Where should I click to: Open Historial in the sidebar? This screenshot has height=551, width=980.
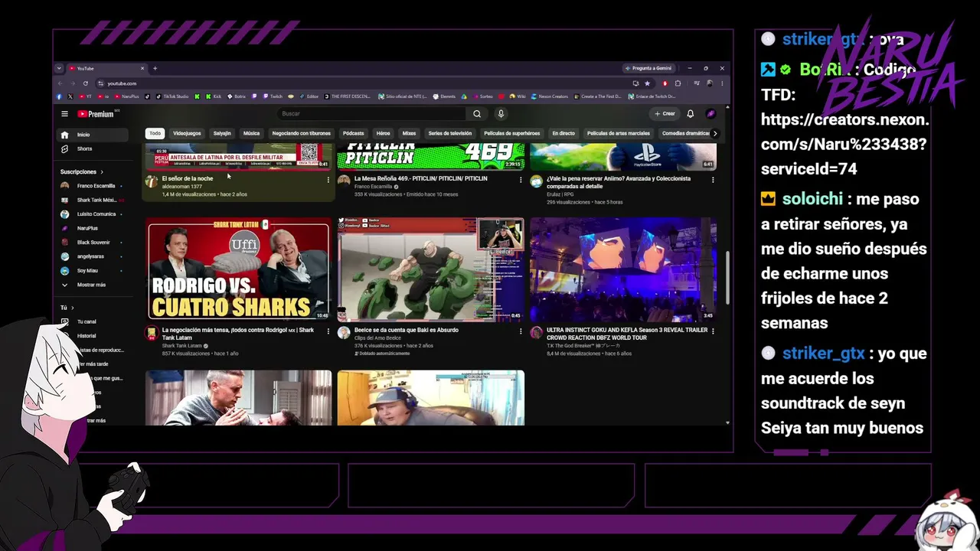87,336
